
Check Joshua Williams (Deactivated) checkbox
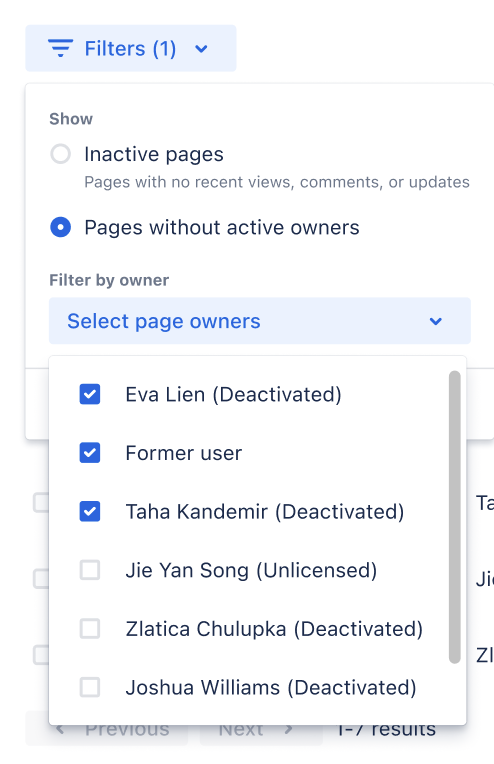point(90,688)
